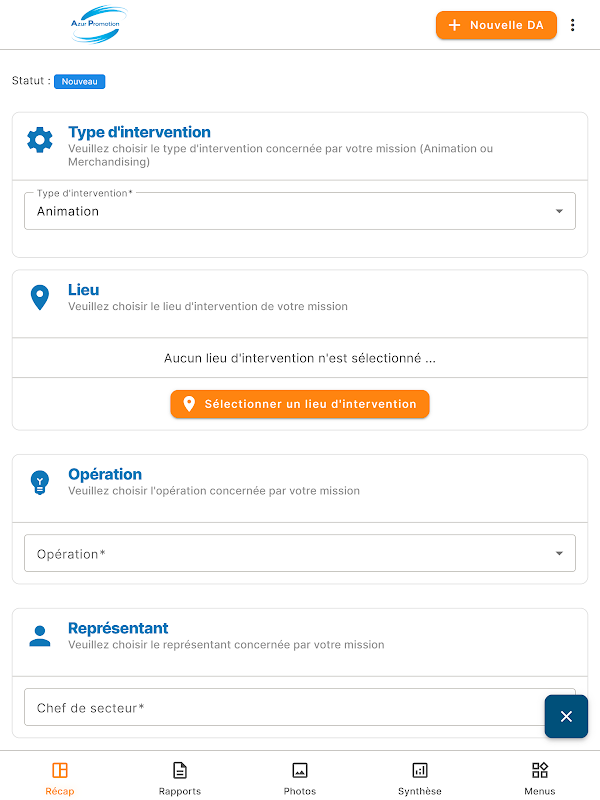This screenshot has height=800, width=600.
Task: Focus the Chef de secteur field
Action: (x=300, y=707)
